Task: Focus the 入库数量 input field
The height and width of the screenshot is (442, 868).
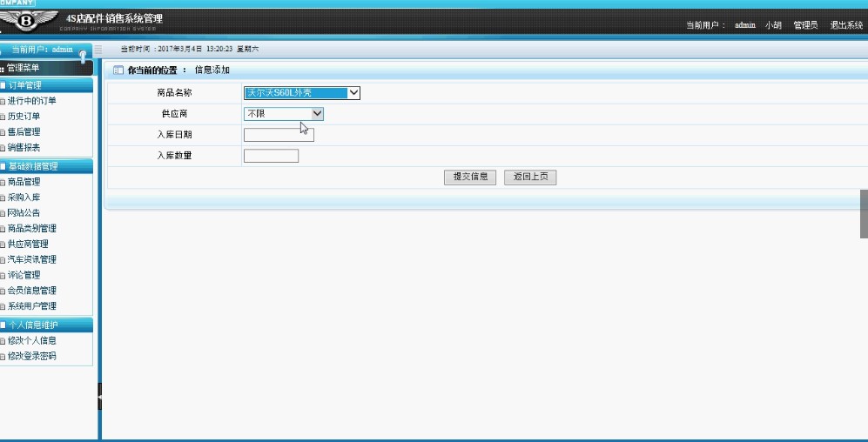Action: pos(272,156)
